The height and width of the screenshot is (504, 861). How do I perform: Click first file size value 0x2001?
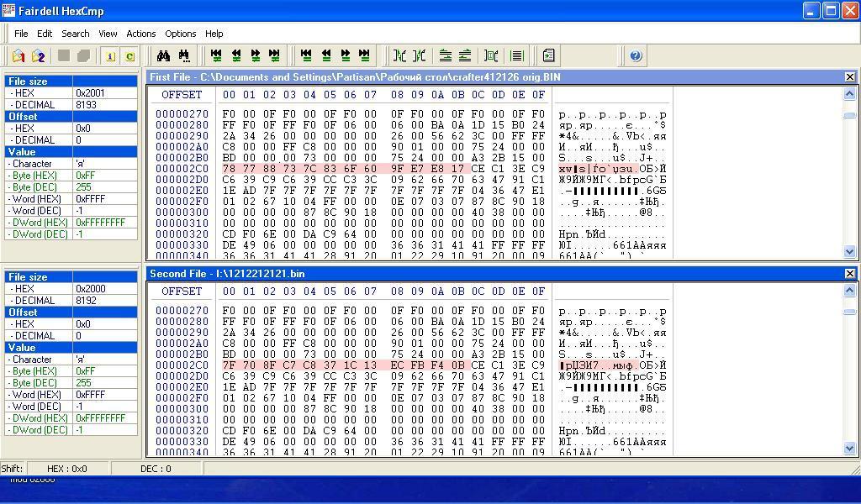click(105, 92)
